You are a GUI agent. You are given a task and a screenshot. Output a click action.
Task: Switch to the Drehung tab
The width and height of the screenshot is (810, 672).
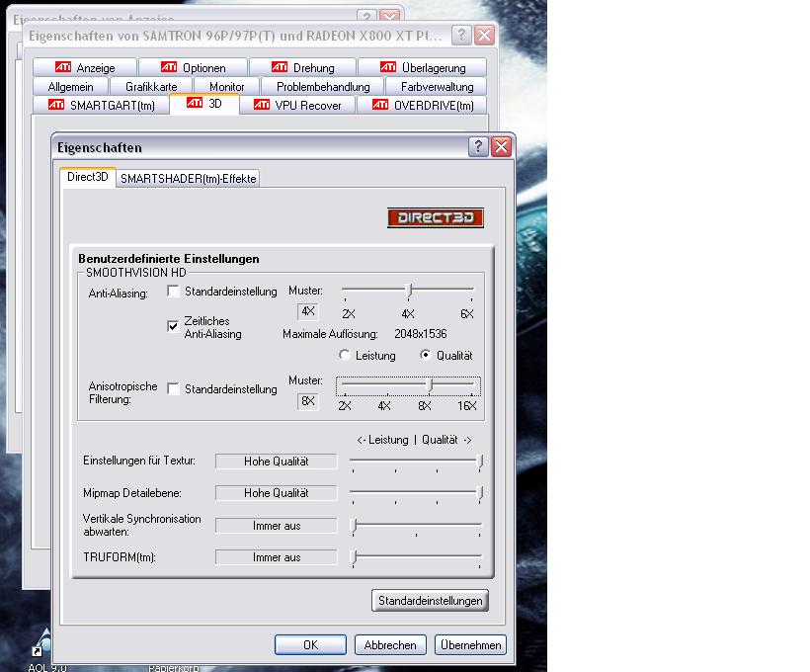302,68
